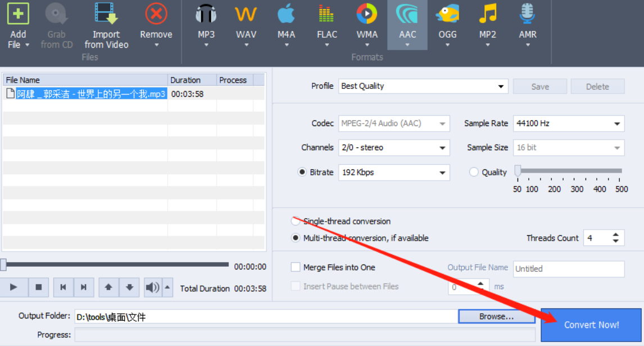Choose the OGG format icon
Screen dimensions: 644x346
pos(447,14)
